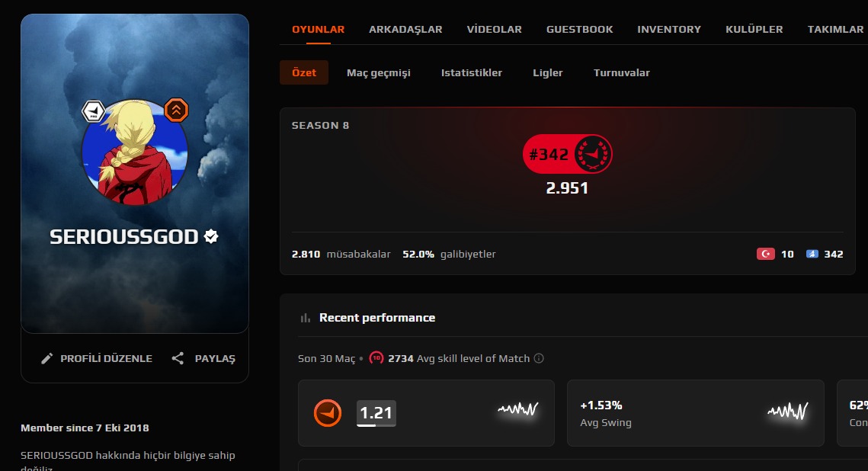Click the pencil edit icon

pos(47,359)
